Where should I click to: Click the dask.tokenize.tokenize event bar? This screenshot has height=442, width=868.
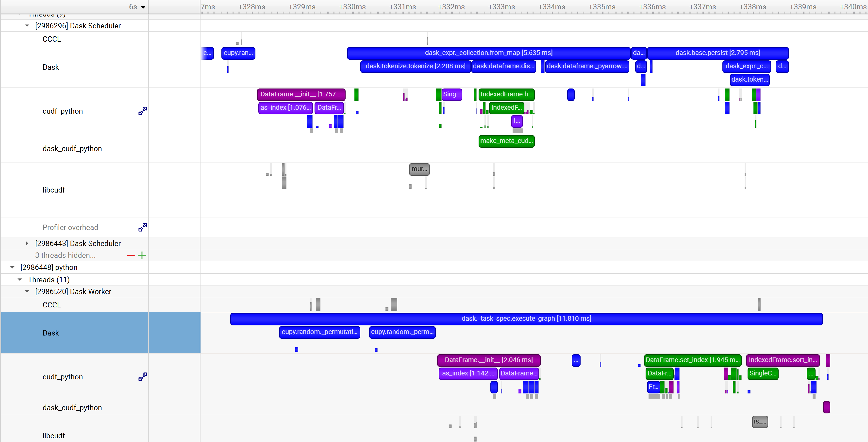pyautogui.click(x=415, y=66)
